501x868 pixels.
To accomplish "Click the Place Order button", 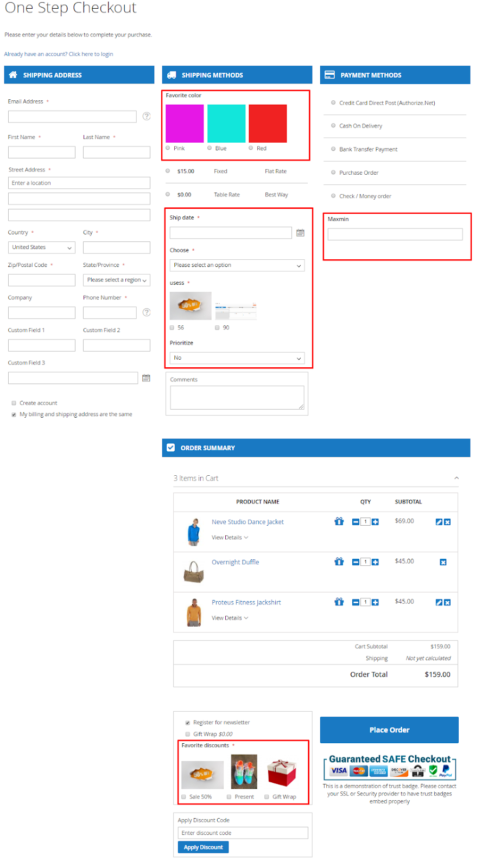I will point(389,730).
